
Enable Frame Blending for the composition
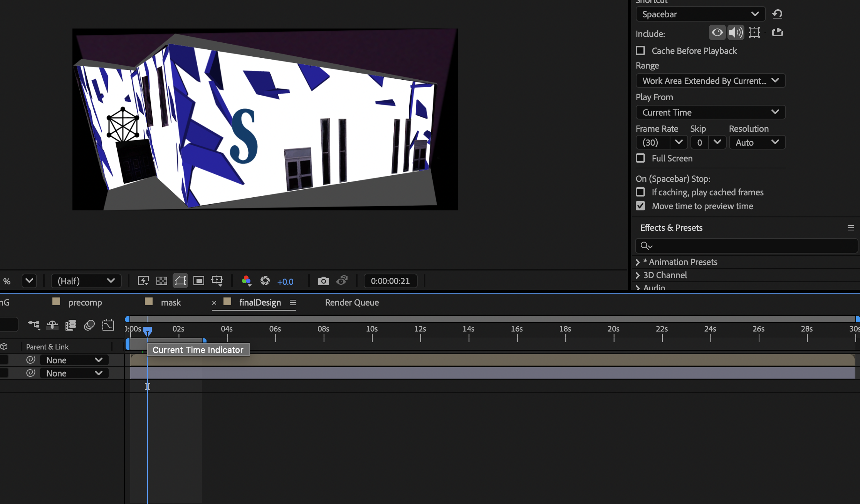[x=71, y=325]
